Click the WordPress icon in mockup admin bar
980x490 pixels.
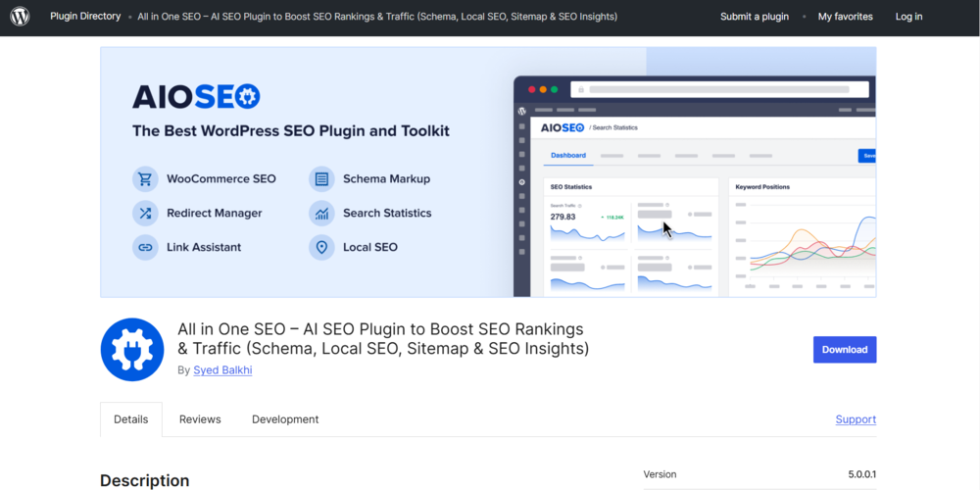click(x=522, y=111)
